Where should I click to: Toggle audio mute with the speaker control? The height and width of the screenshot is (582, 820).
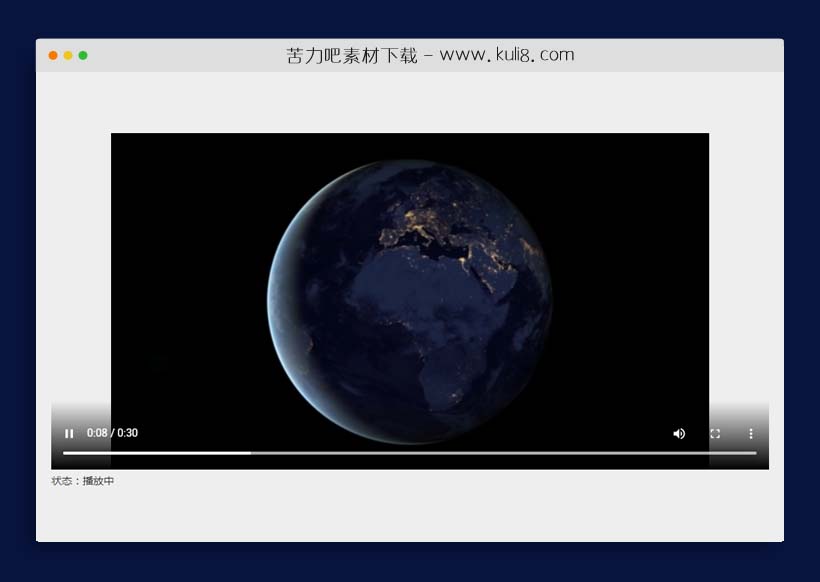tap(679, 433)
